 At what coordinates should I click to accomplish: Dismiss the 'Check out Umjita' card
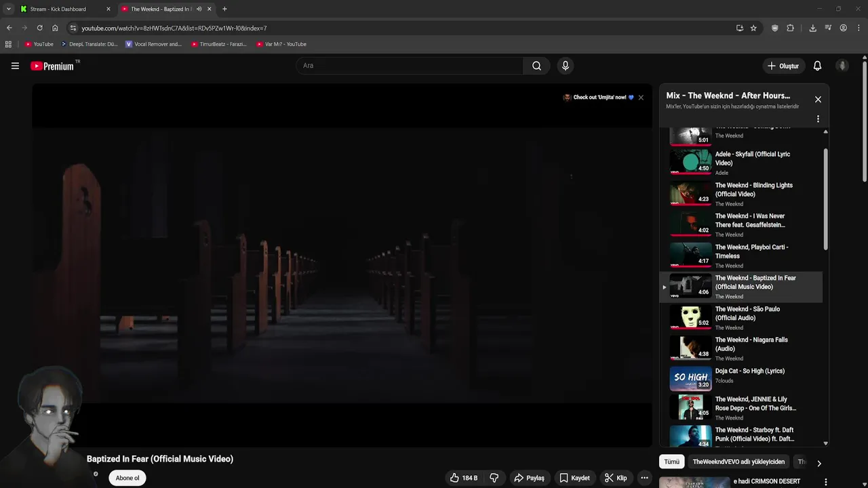coord(641,98)
